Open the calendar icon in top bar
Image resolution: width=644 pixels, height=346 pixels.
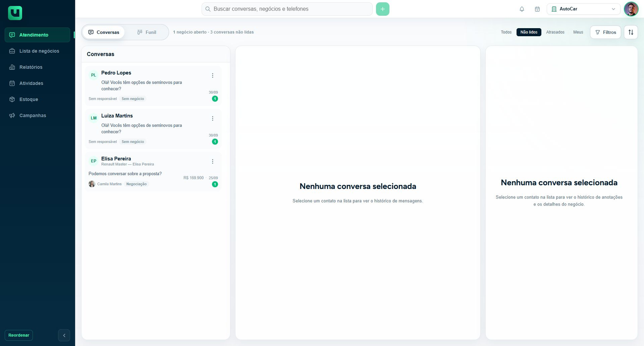[537, 9]
